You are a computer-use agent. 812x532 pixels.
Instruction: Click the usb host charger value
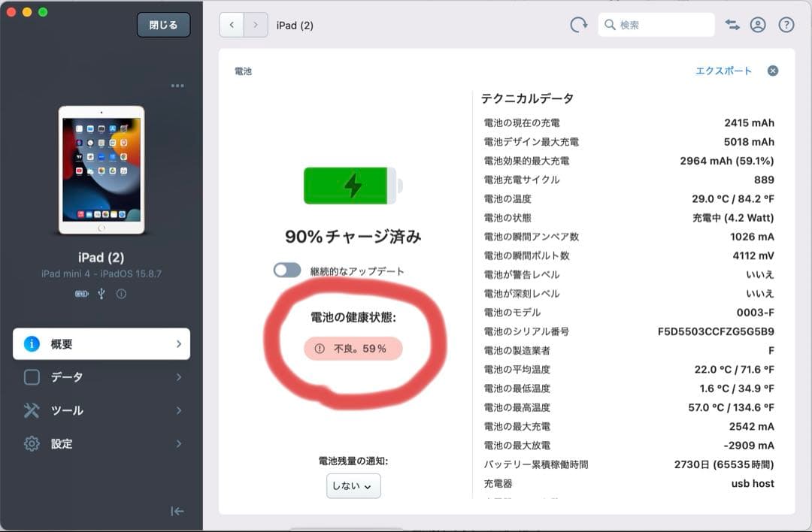click(x=753, y=483)
